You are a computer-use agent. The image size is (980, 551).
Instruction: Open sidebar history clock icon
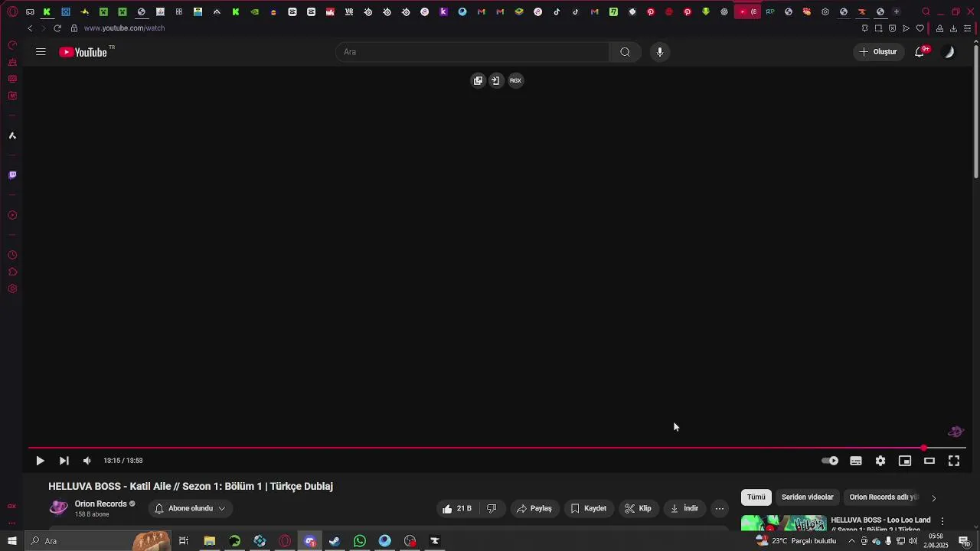(x=12, y=256)
